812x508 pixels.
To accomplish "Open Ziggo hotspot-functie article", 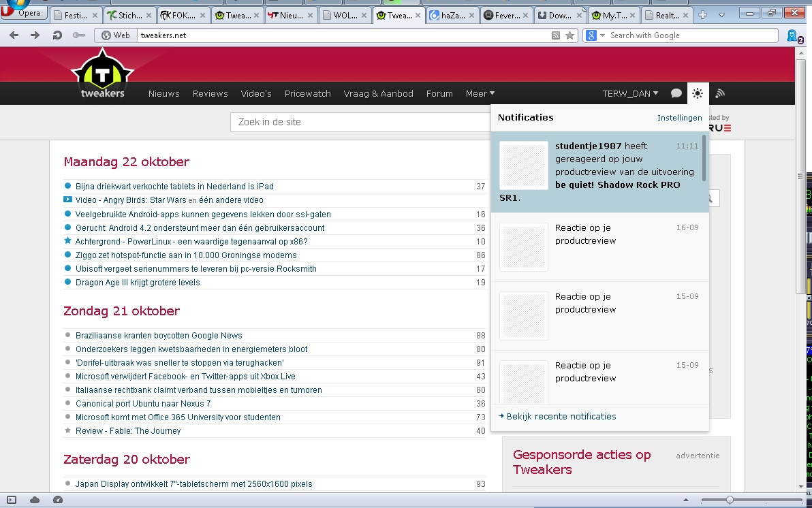I will click(186, 255).
